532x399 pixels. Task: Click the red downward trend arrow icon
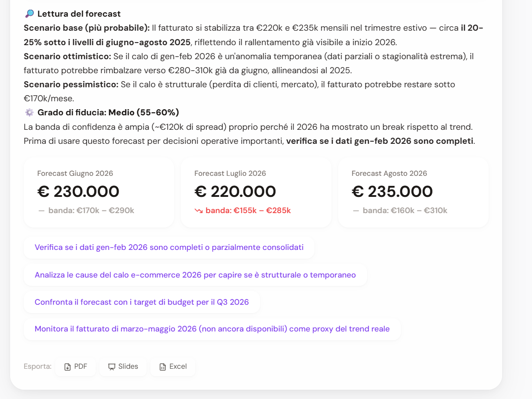tap(199, 211)
